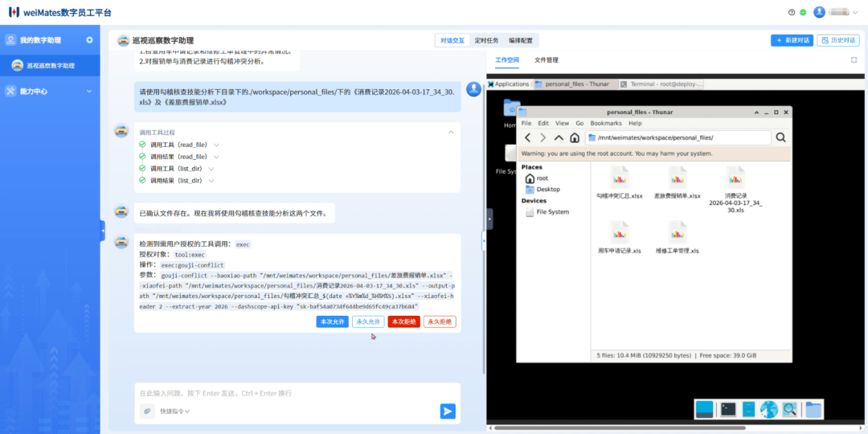This screenshot has width=868, height=434.
Task: Select file 用车申请记录.xls
Action: tap(620, 238)
